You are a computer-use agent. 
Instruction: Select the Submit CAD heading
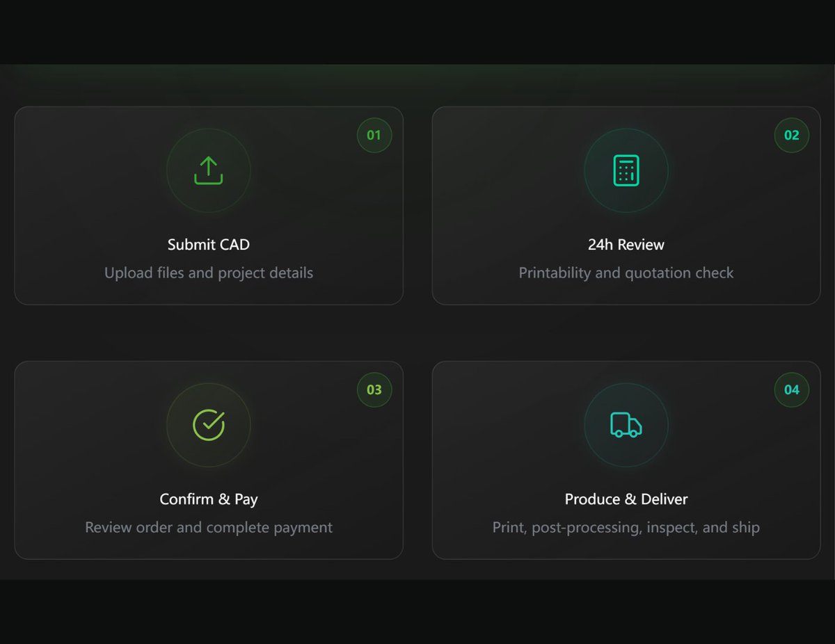209,245
